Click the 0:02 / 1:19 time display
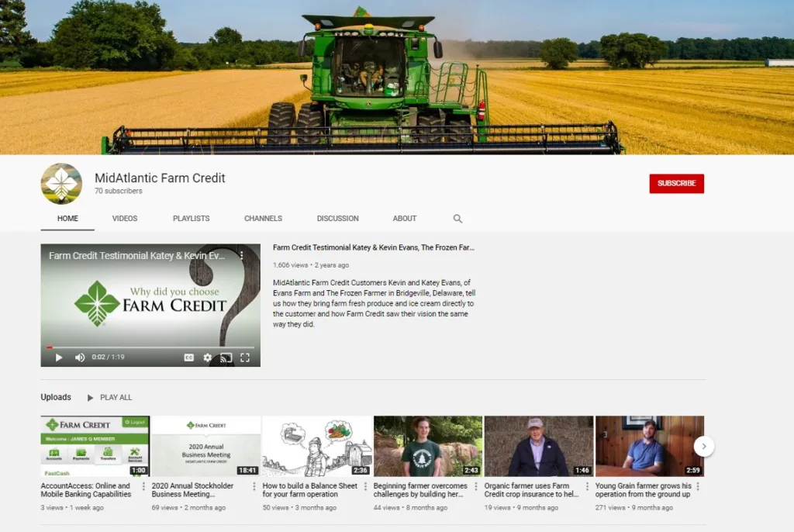Image resolution: width=794 pixels, height=532 pixels. pyautogui.click(x=108, y=358)
